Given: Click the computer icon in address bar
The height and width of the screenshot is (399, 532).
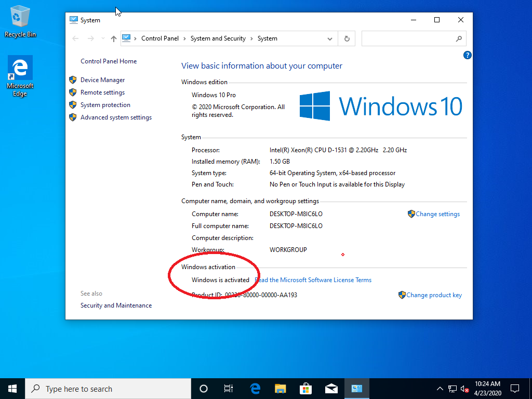Looking at the screenshot, I should 126,38.
